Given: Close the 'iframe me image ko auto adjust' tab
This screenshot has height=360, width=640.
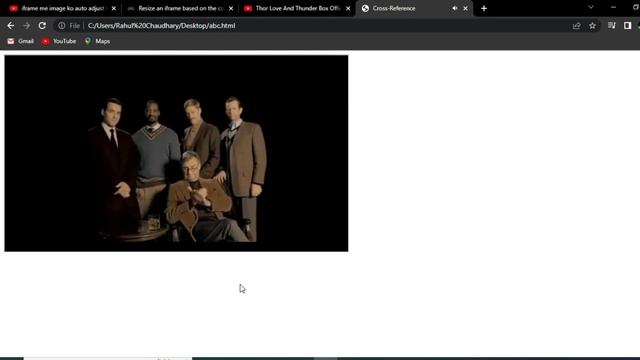Looking at the screenshot, I should (114, 8).
